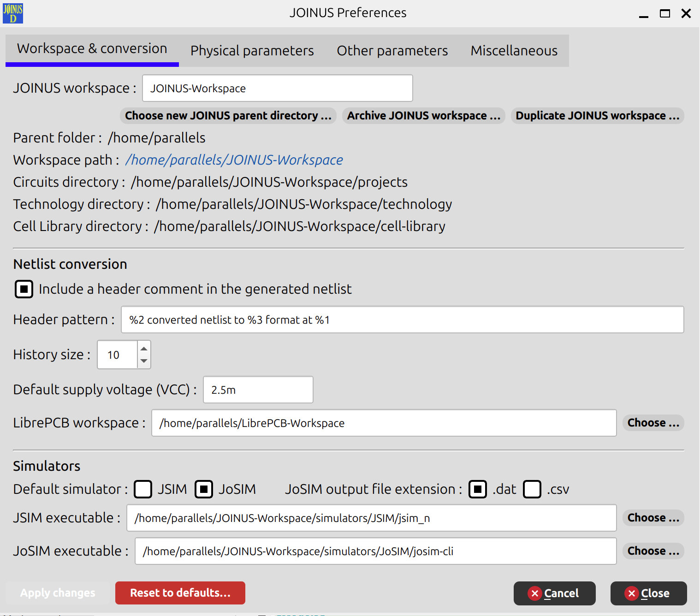The height and width of the screenshot is (616, 700).
Task: Click the History size value field
Action: (x=117, y=355)
